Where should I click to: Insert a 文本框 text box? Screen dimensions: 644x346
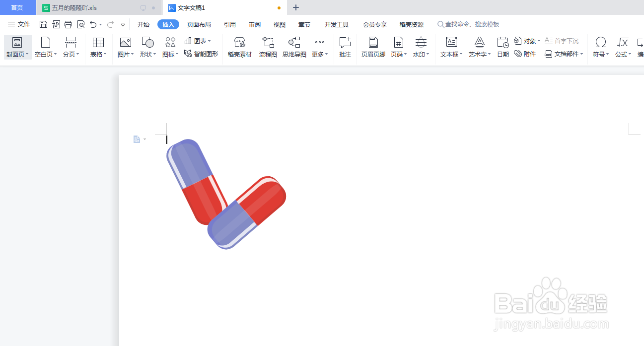pyautogui.click(x=449, y=47)
